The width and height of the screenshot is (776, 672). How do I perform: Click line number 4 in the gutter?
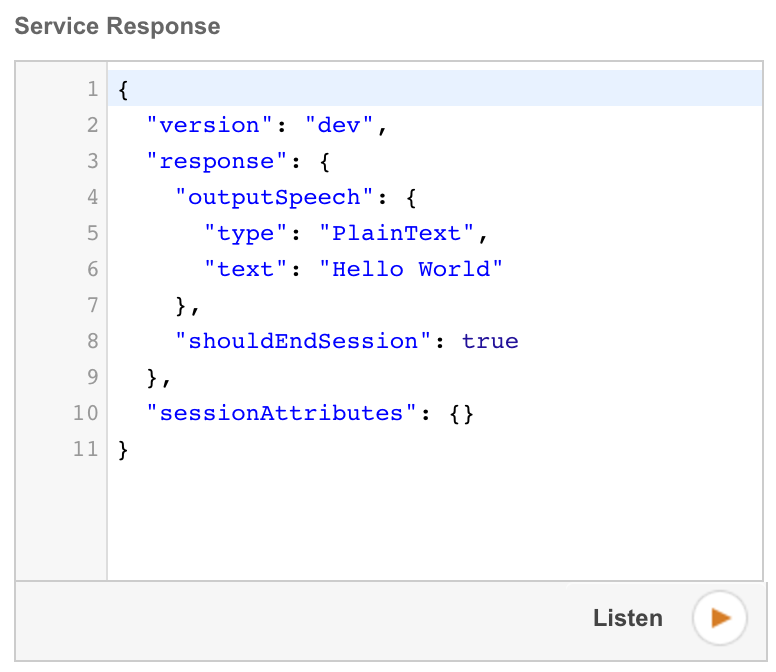92,197
